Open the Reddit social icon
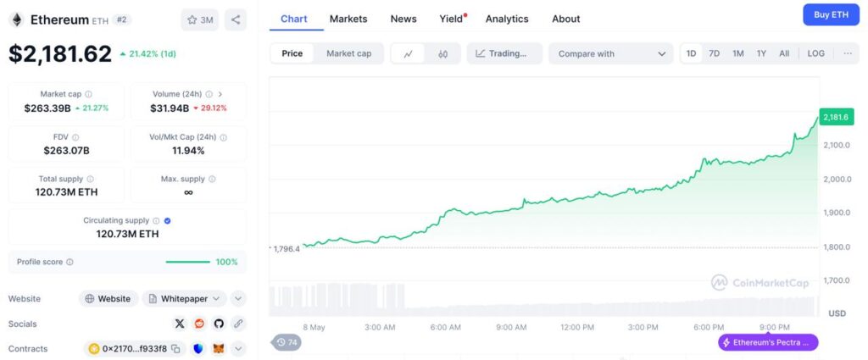Viewport: 868px width, 360px height. (199, 324)
